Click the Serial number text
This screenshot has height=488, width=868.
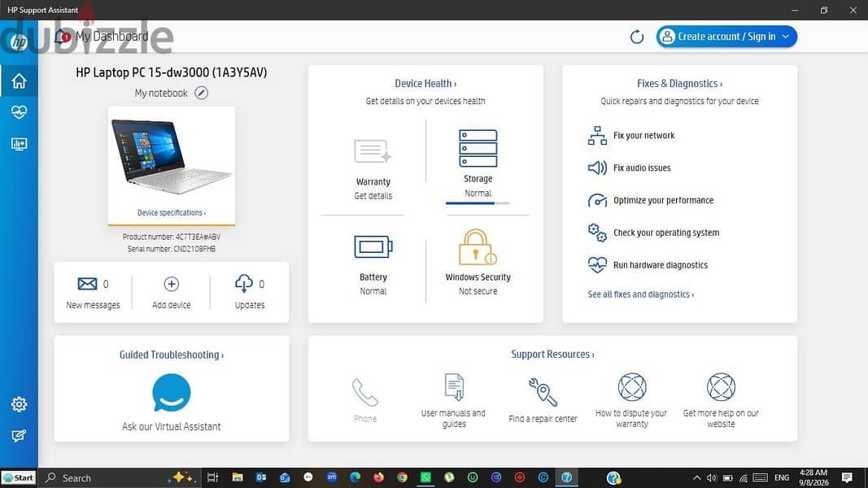tap(172, 249)
